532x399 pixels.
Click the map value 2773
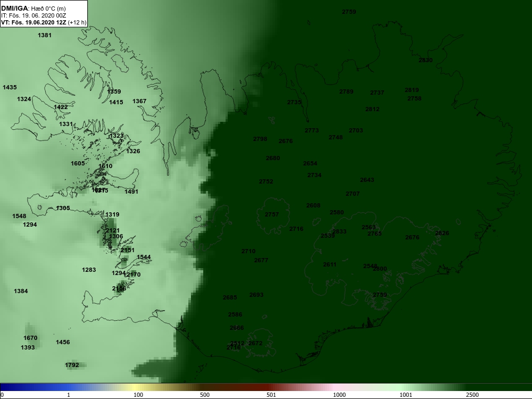(x=312, y=130)
